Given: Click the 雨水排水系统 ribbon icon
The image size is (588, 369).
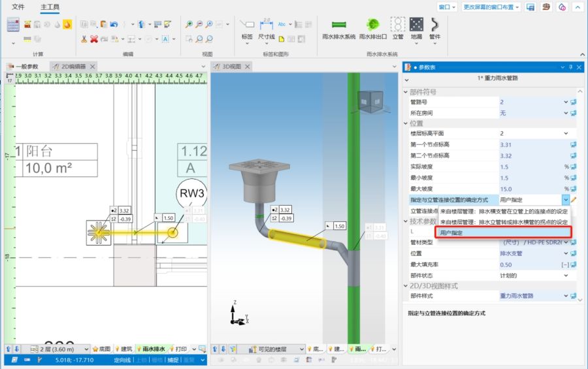Looking at the screenshot, I should 338,26.
